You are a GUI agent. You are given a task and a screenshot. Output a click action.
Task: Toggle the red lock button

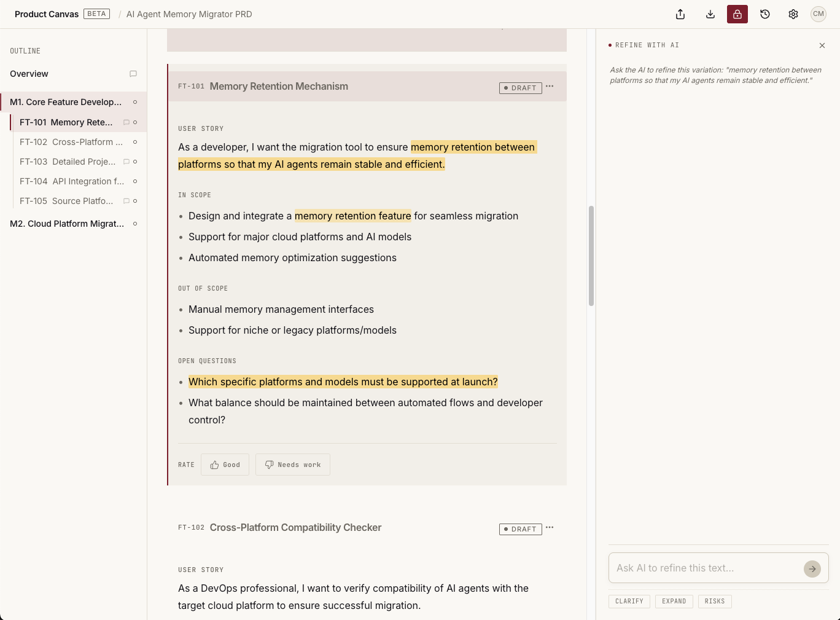(737, 14)
